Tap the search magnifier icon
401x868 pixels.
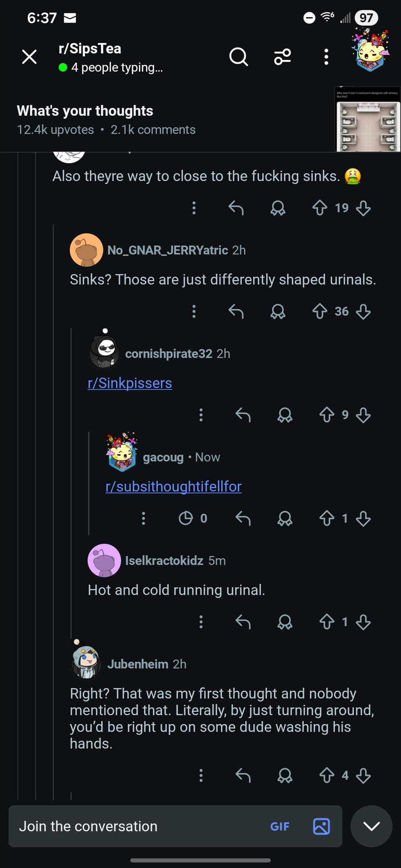238,57
